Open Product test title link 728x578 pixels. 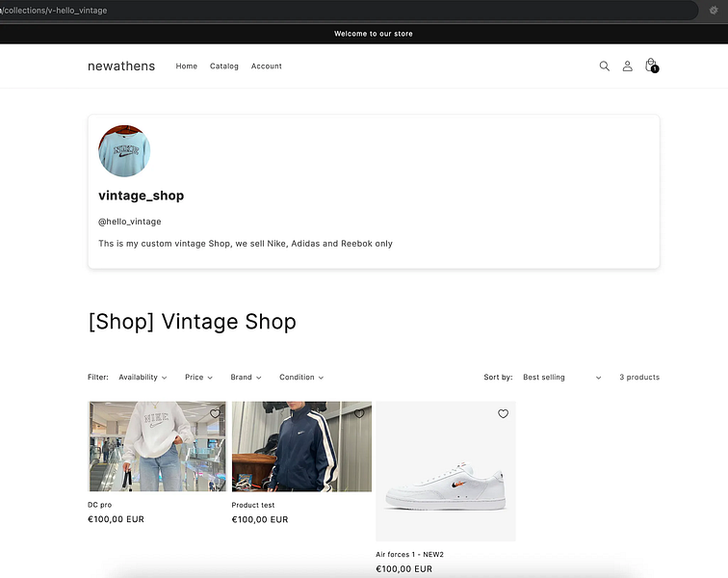click(253, 505)
